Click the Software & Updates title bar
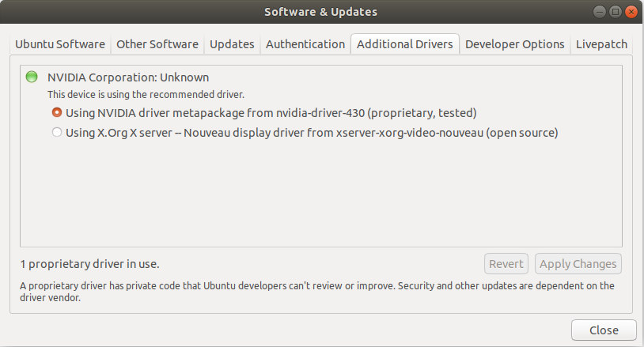The image size is (644, 347). pos(320,12)
